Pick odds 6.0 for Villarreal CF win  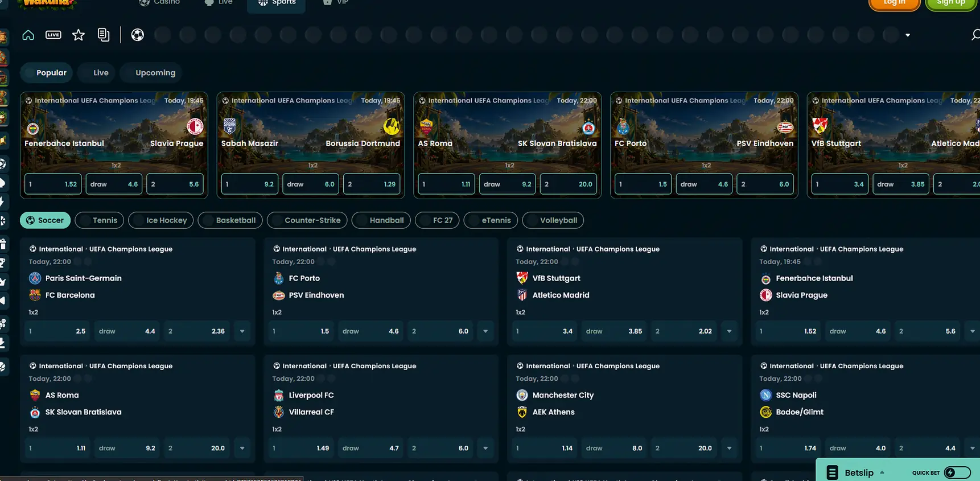[440, 449]
